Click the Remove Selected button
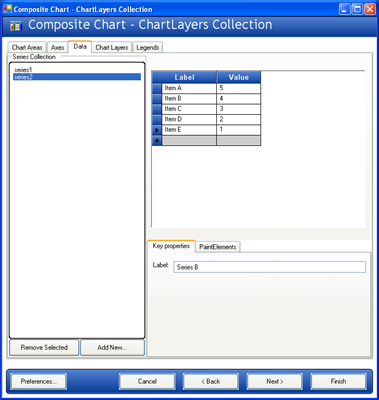 pyautogui.click(x=44, y=347)
